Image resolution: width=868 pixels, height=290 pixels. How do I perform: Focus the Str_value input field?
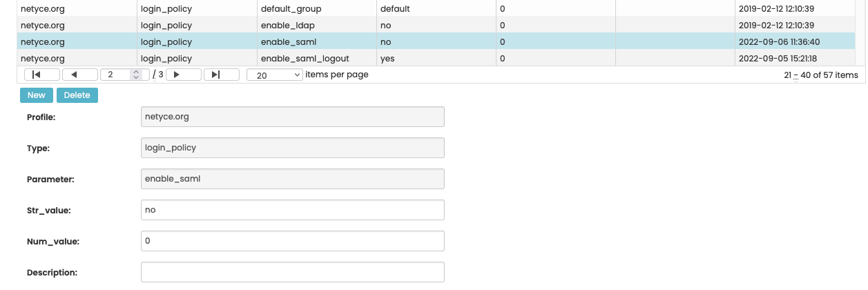(x=292, y=210)
